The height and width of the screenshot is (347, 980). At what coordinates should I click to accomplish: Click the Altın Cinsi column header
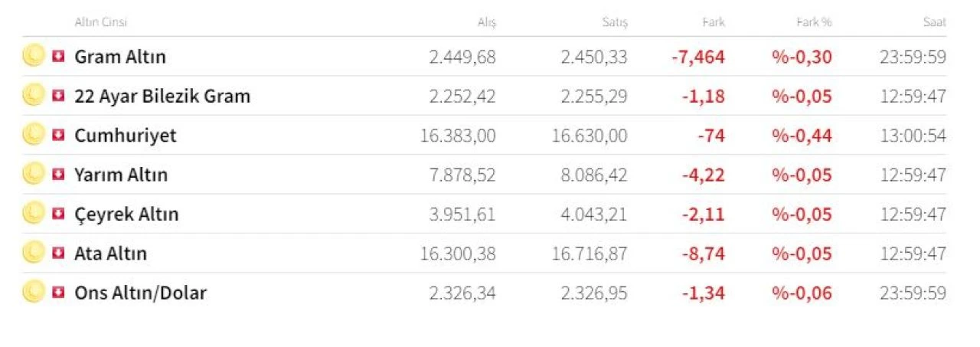coord(100,23)
